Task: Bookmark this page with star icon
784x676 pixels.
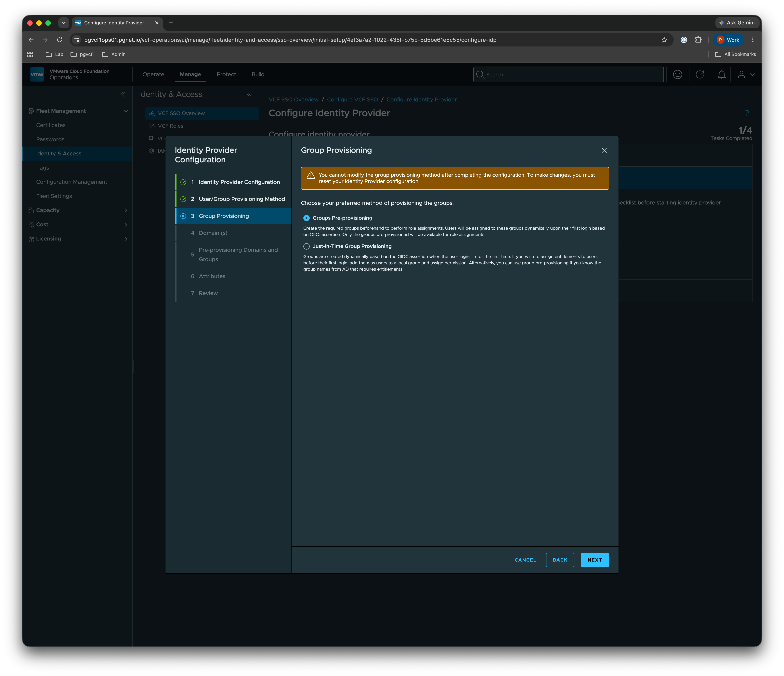Action: click(664, 40)
